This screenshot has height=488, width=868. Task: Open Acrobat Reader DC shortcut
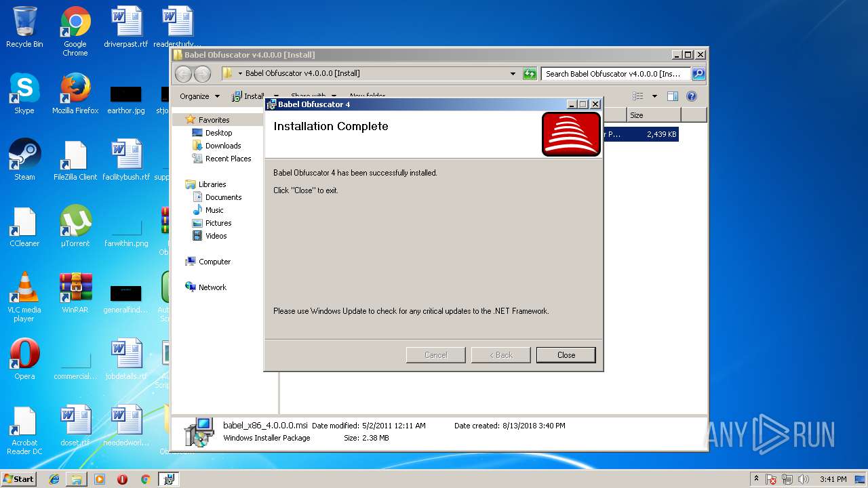pyautogui.click(x=24, y=430)
